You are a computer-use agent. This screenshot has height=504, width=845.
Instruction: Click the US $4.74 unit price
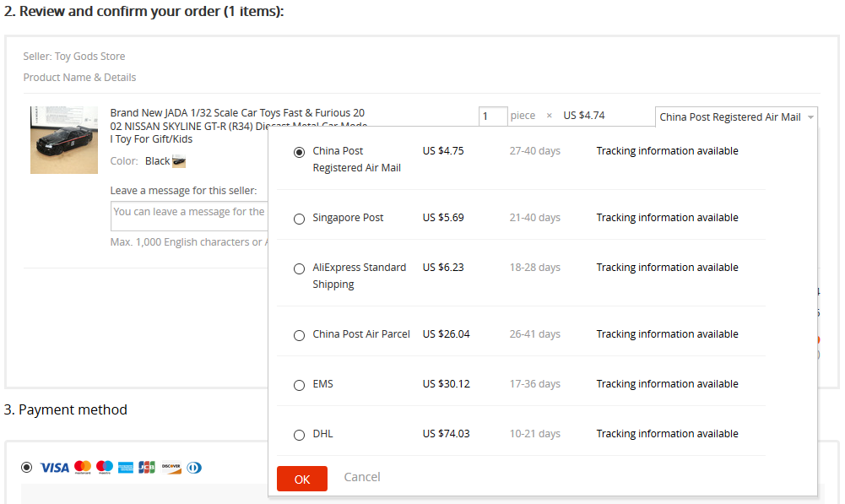coord(584,116)
